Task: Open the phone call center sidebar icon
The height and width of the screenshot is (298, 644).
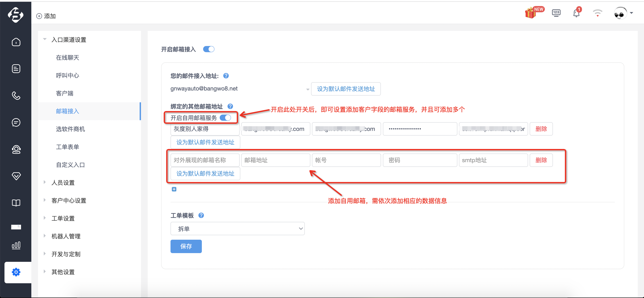Action: coord(16,96)
